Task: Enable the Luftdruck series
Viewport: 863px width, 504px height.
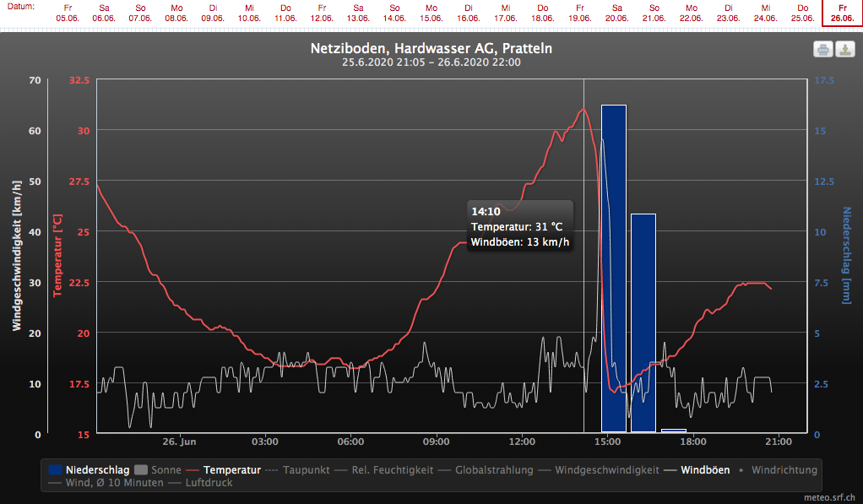Action: point(200,483)
